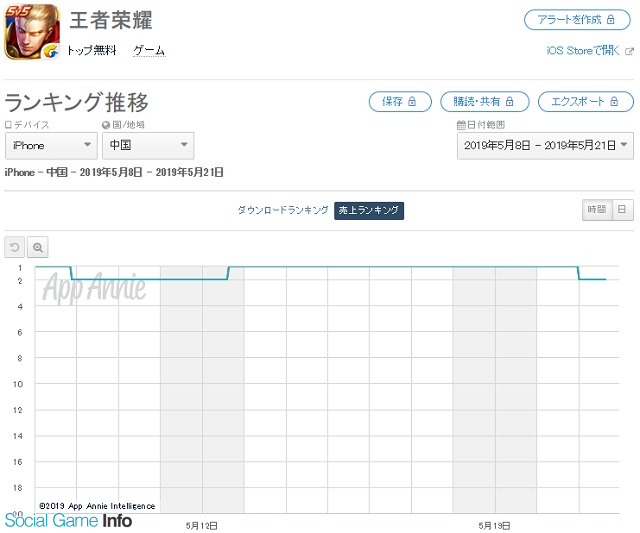This screenshot has width=640, height=533.
Task: Open the date range dropdown
Action: 545,145
